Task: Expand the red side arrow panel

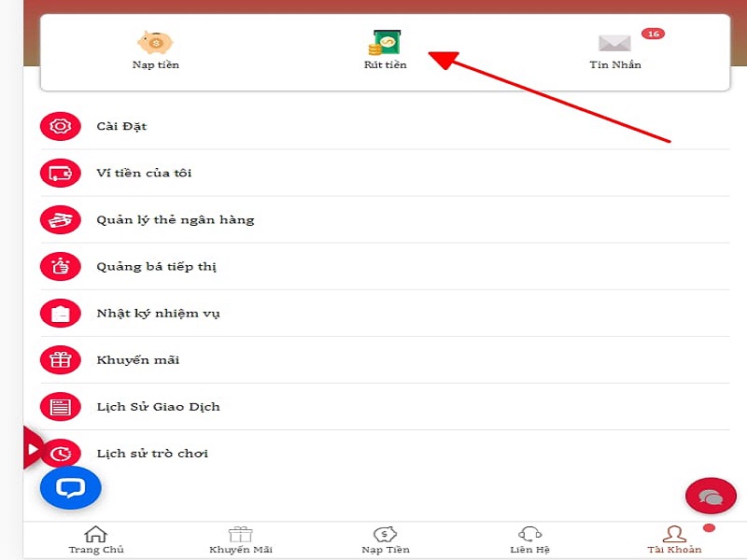Action: click(x=33, y=449)
